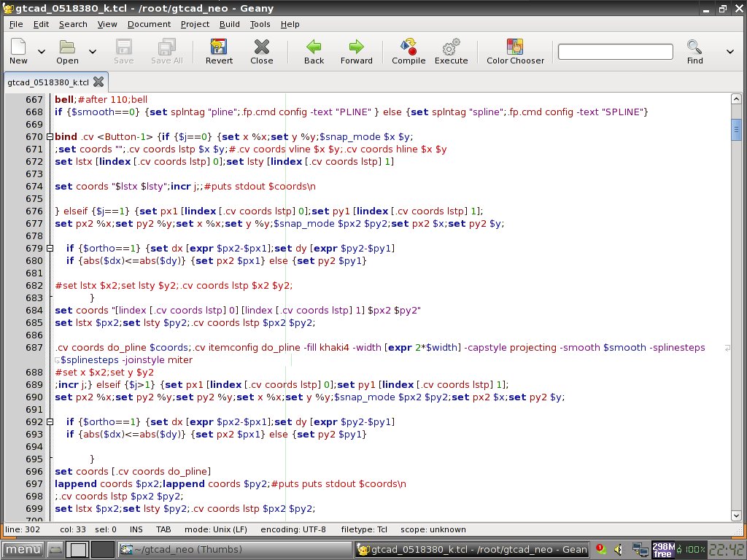Collapse the code fold at line 670
The width and height of the screenshot is (747, 560).
50,136
